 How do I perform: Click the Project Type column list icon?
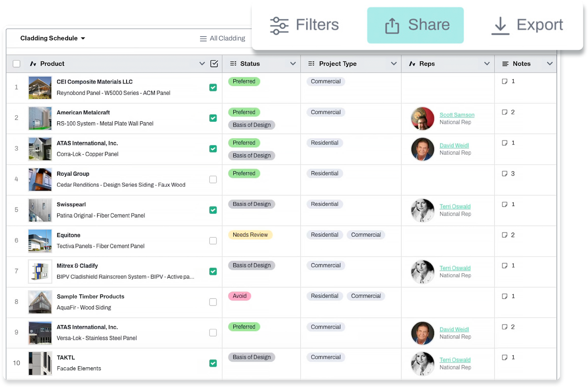tap(312, 64)
